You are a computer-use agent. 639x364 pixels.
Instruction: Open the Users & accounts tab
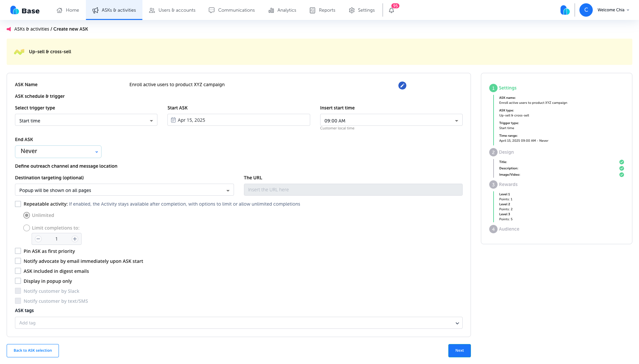(172, 10)
